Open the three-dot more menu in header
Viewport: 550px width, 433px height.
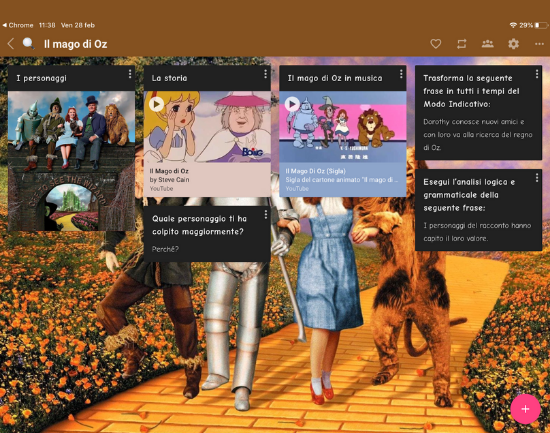click(539, 44)
